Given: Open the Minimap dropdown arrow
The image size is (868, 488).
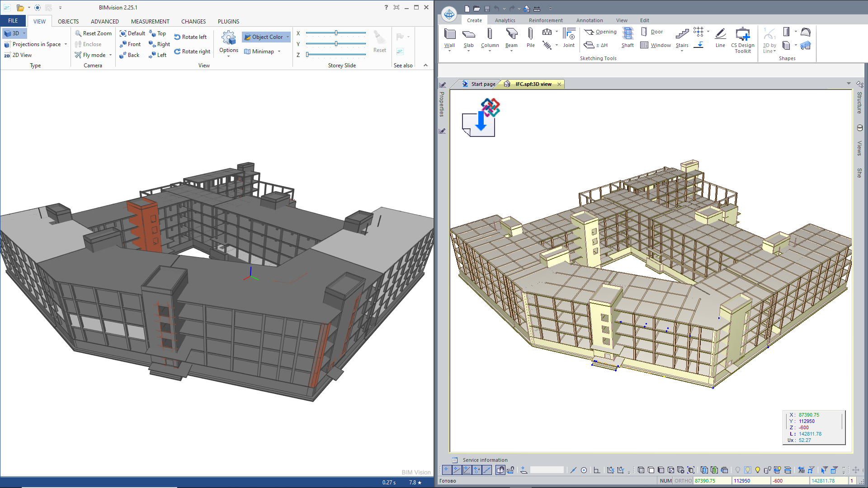Looking at the screenshot, I should click(279, 52).
